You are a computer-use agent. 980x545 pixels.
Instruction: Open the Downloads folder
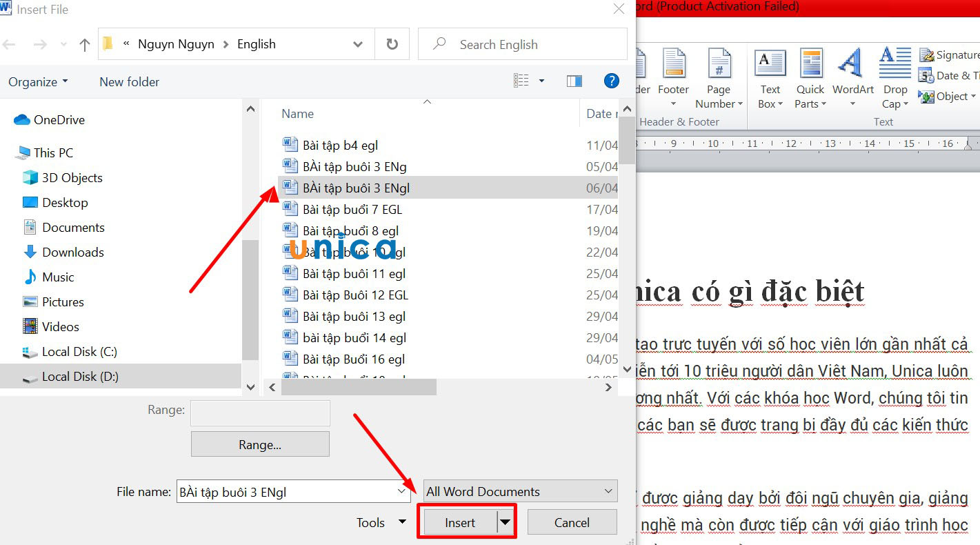click(x=63, y=252)
